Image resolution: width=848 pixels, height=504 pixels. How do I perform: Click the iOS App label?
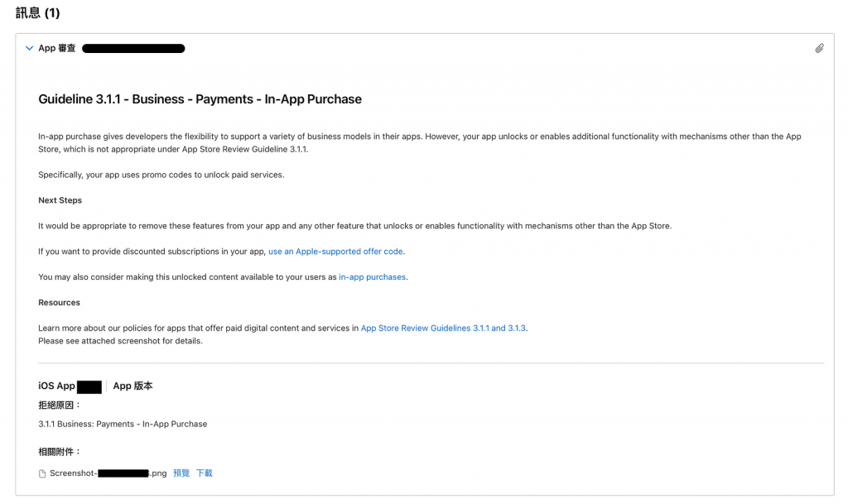[56, 386]
